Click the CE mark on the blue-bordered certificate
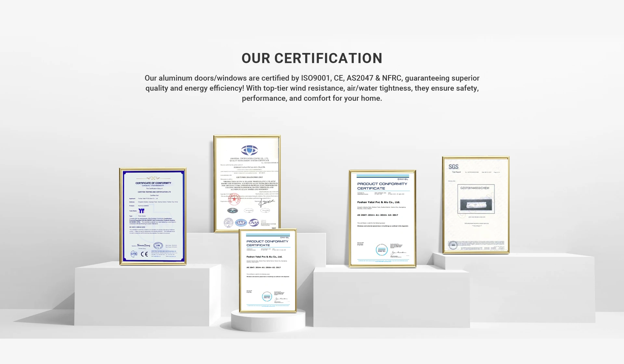The width and height of the screenshot is (624, 364). click(145, 254)
